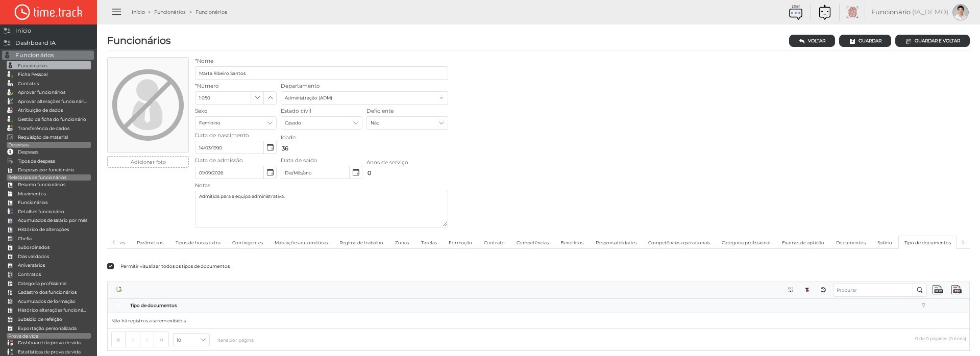980x356 pixels.
Task: Open grid column chooser icon
Action: [x=791, y=290]
